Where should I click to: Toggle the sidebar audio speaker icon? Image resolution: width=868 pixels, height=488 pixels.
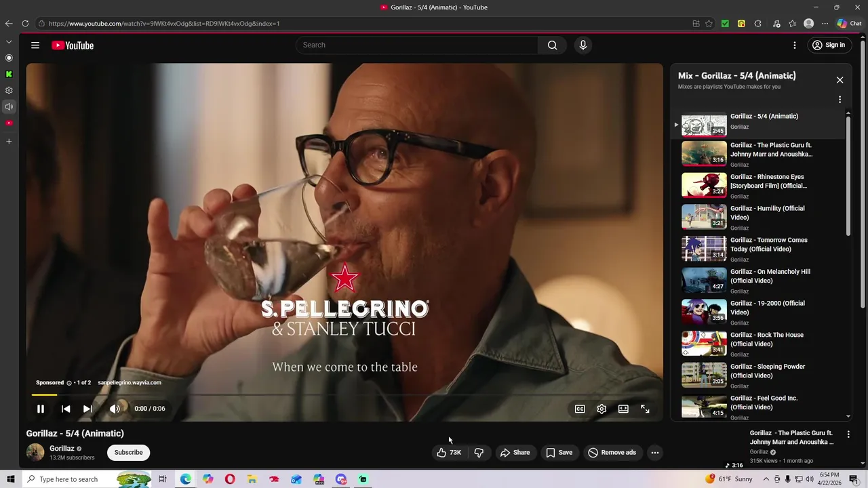(9, 106)
